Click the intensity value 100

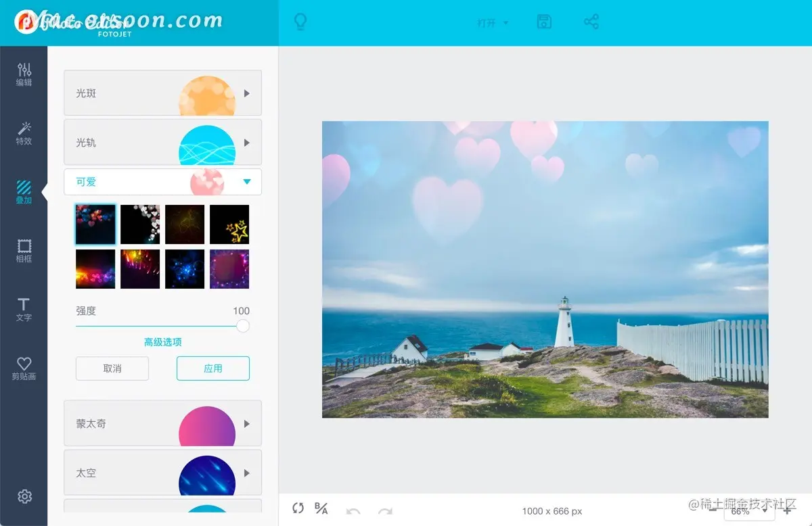click(242, 311)
